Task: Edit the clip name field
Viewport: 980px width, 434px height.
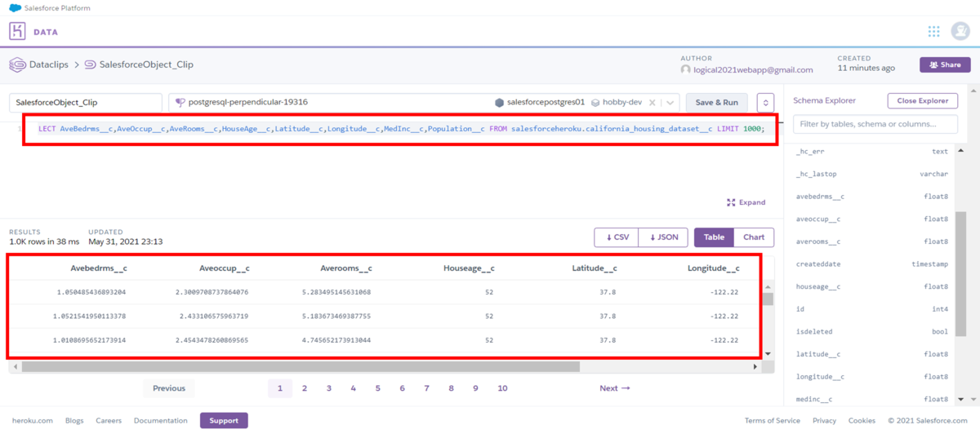Action: coord(86,103)
